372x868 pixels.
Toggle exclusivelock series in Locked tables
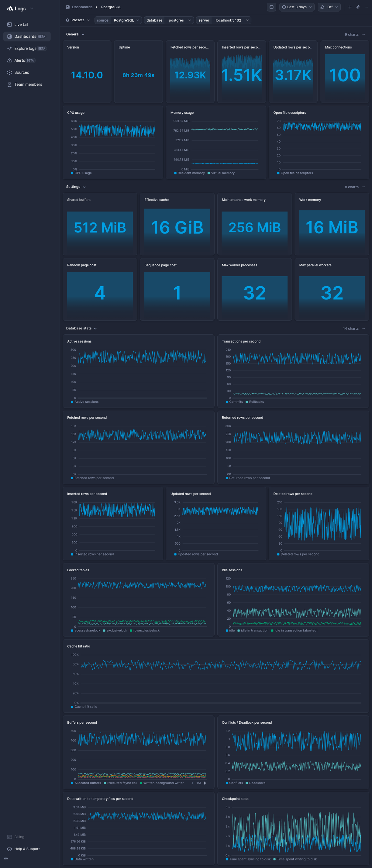[x=115, y=630]
